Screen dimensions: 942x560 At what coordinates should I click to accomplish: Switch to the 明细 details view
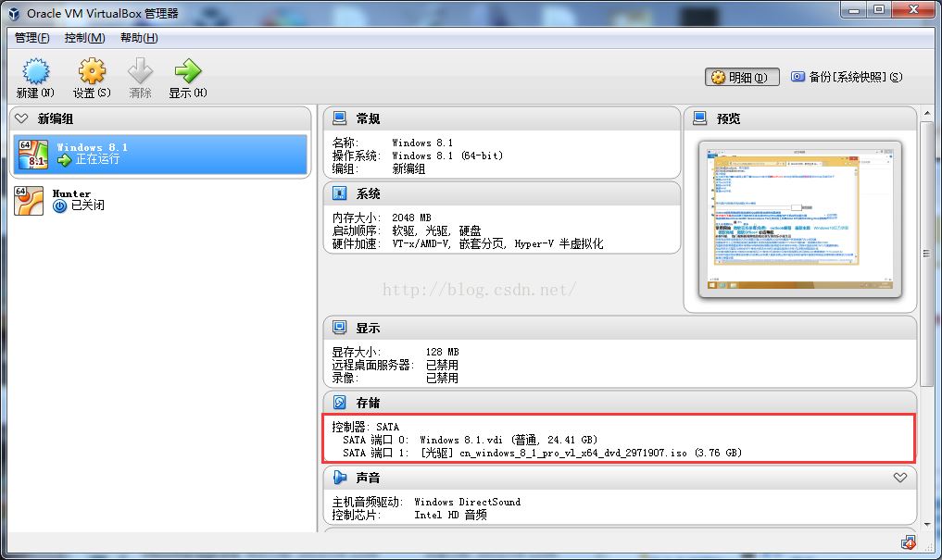pos(742,78)
